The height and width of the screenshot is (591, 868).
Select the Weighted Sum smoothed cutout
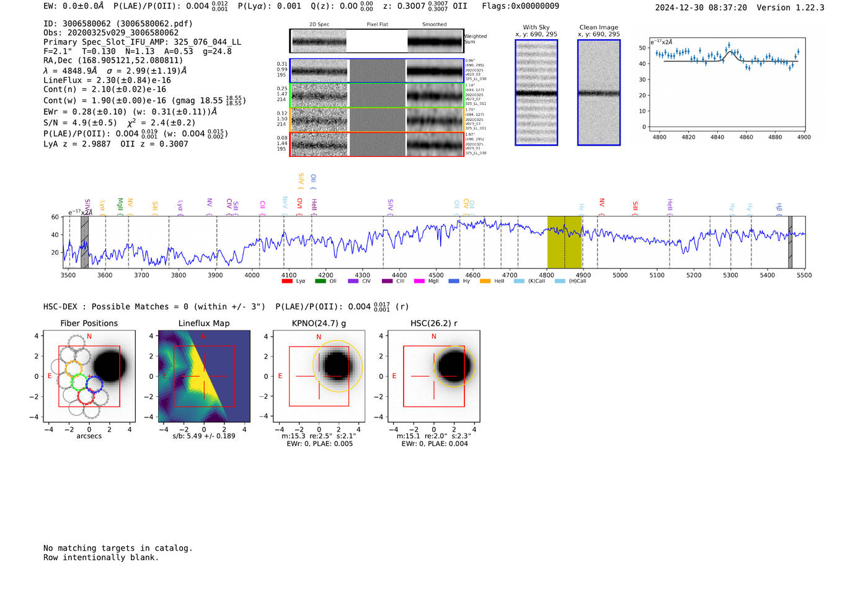tap(435, 41)
